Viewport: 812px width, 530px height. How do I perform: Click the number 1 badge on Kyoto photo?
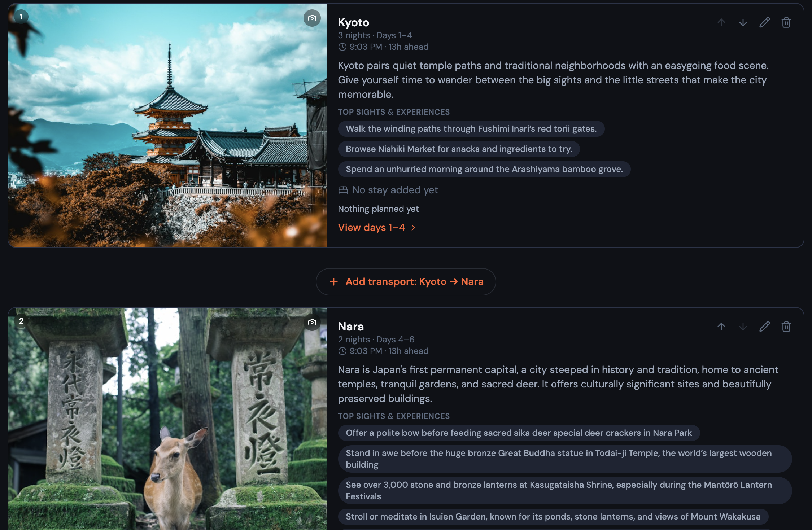point(21,17)
